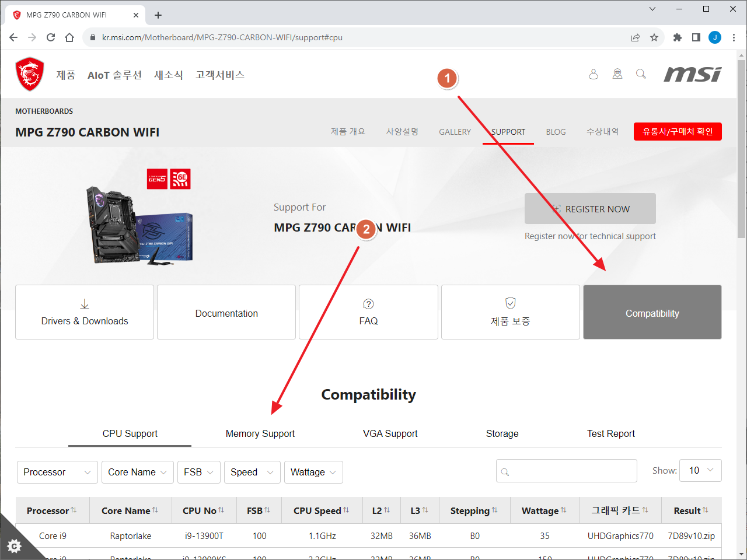Open the tab search chevron
Screen dimensions: 747x560
pyautogui.click(x=652, y=9)
